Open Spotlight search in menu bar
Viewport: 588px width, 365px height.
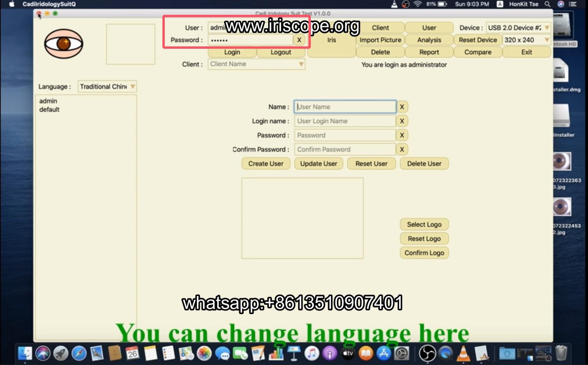pyautogui.click(x=547, y=4)
